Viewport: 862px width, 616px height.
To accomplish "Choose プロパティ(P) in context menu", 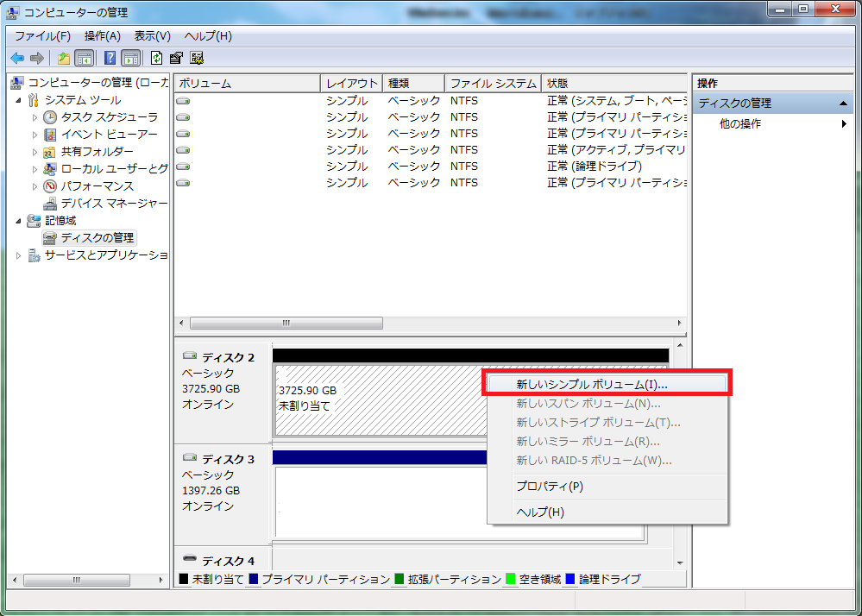I will (x=607, y=487).
